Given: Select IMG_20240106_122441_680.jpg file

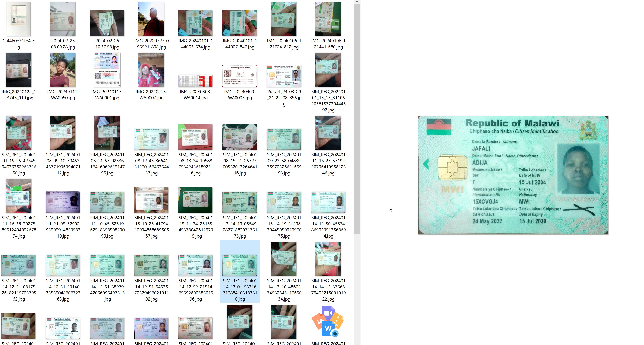Looking at the screenshot, I should pos(328,19).
